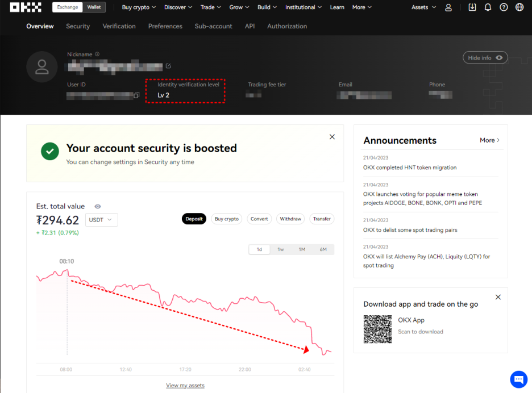Click the profile avatar picture

42,67
